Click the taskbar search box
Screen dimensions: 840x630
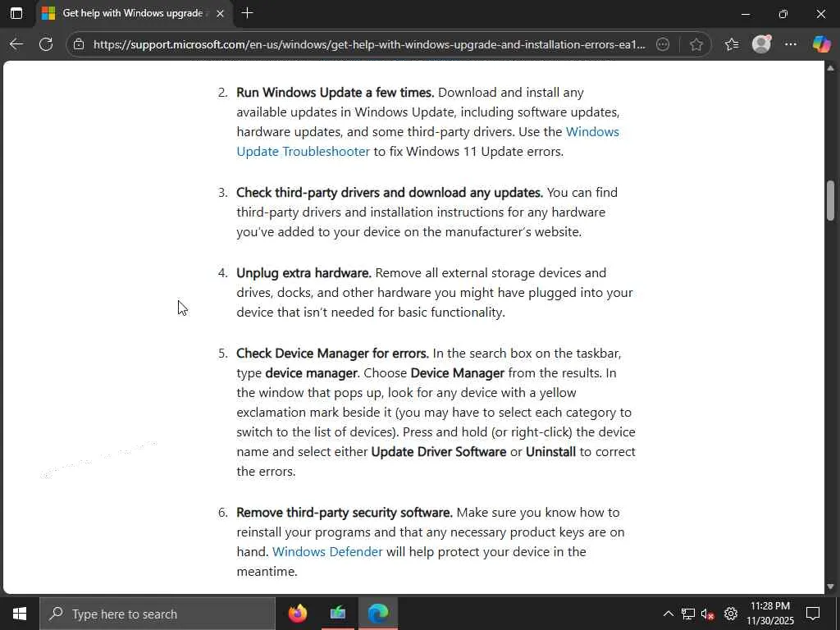tap(157, 614)
